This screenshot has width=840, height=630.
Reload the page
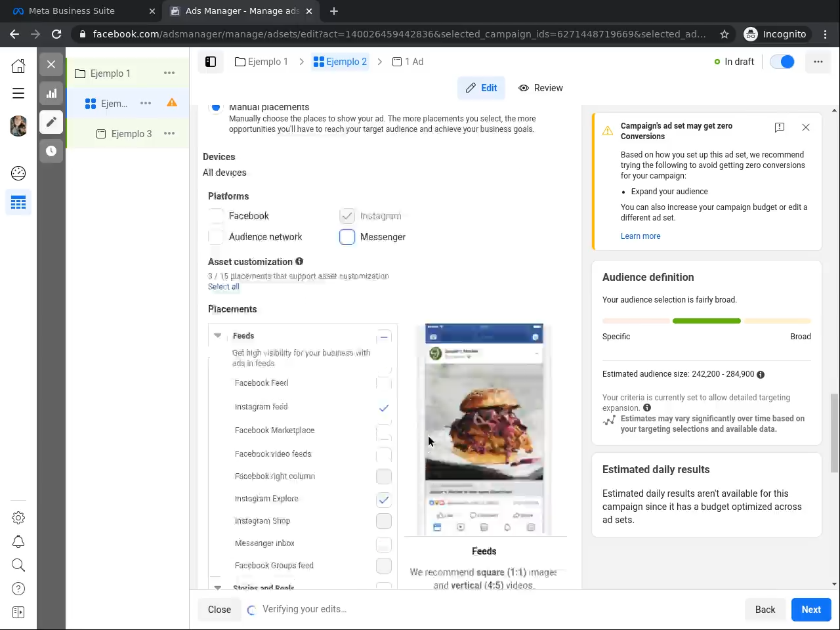point(56,34)
